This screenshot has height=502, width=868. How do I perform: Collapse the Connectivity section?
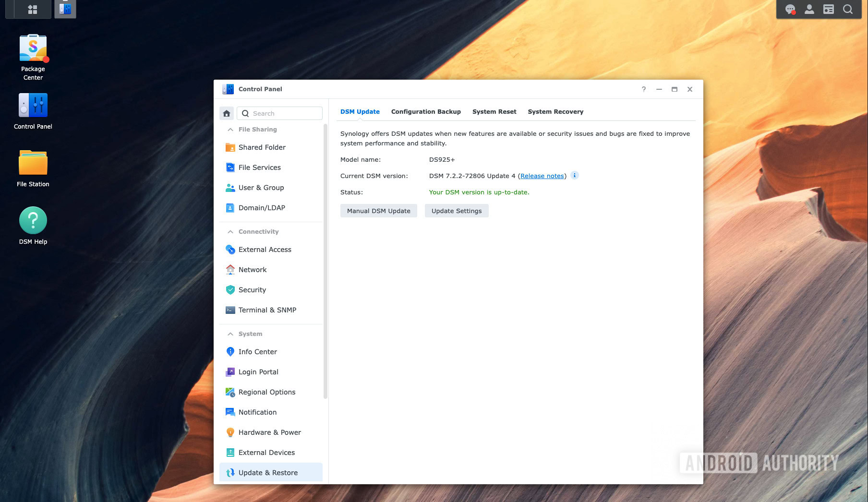[230, 231]
